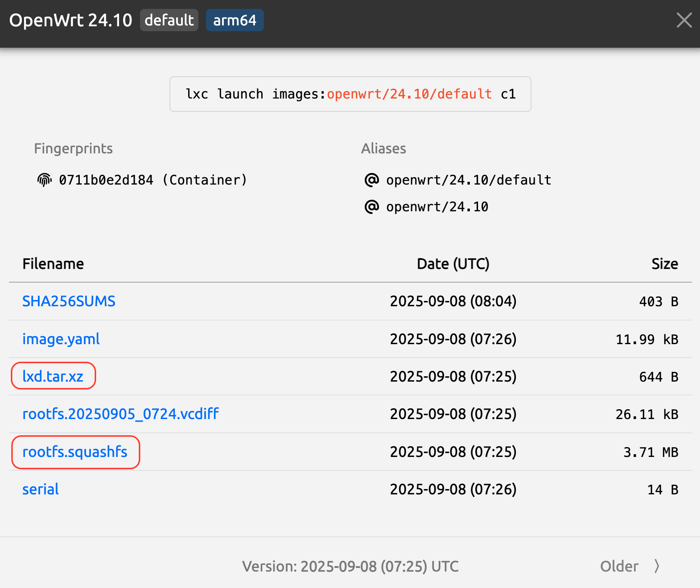The height and width of the screenshot is (588, 700).
Task: Download the image.yaml file
Action: pyautogui.click(x=61, y=339)
